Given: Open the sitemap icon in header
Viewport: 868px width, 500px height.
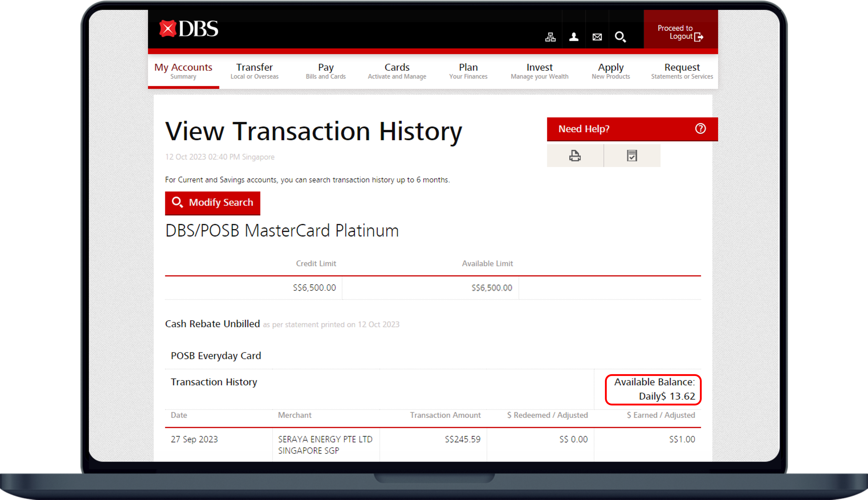Looking at the screenshot, I should [x=550, y=37].
